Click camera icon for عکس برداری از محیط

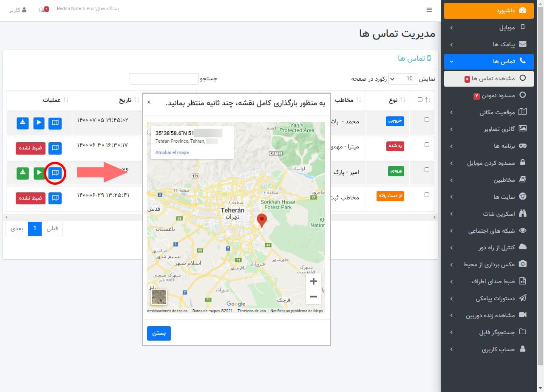coord(523,264)
